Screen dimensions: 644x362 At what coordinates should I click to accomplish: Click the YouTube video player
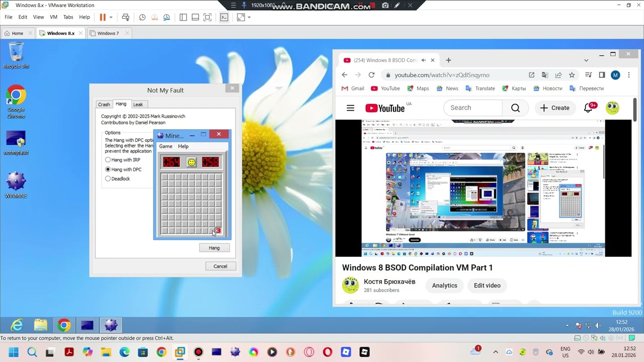(x=483, y=188)
